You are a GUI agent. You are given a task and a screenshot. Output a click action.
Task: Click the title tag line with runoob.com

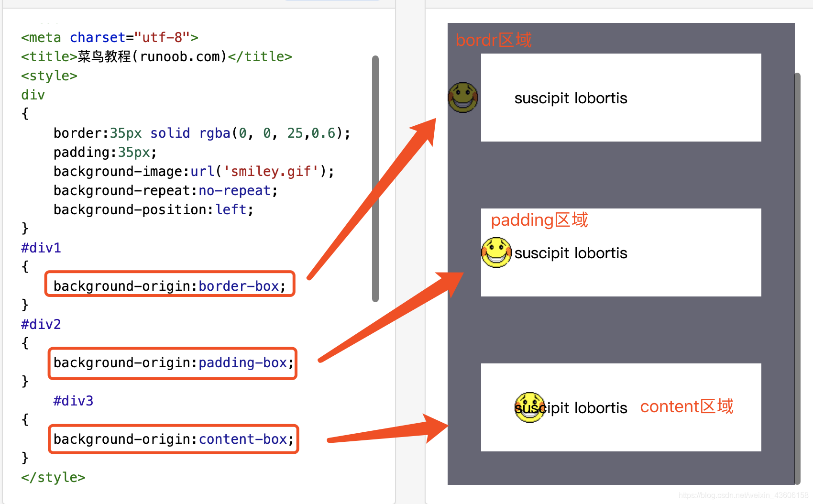156,56
